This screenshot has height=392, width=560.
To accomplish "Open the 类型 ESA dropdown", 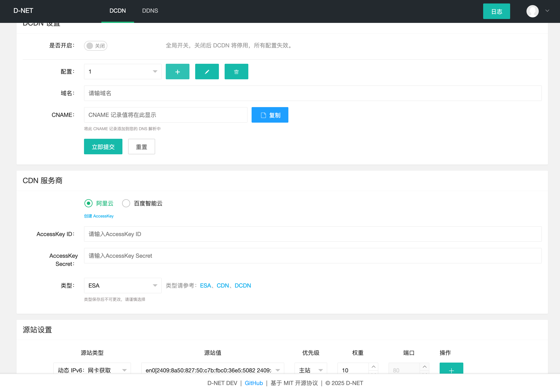I will 123,285.
